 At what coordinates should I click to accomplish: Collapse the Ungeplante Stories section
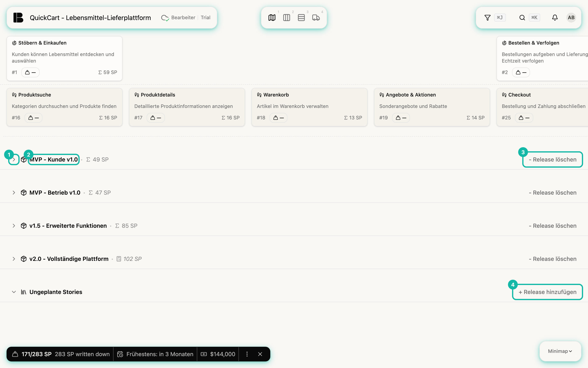(14, 292)
